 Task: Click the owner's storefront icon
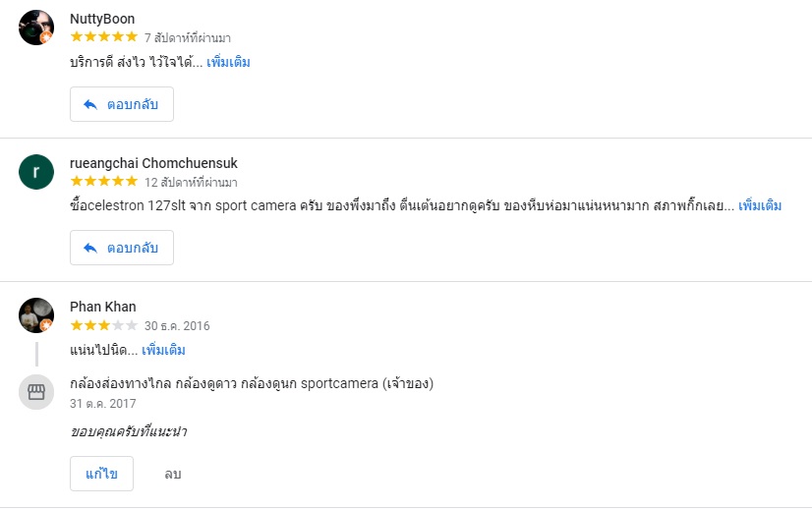(x=36, y=393)
